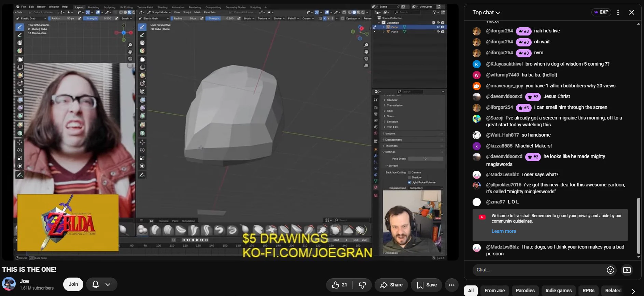
Task: Select the Indie games chip
Action: 558,291
